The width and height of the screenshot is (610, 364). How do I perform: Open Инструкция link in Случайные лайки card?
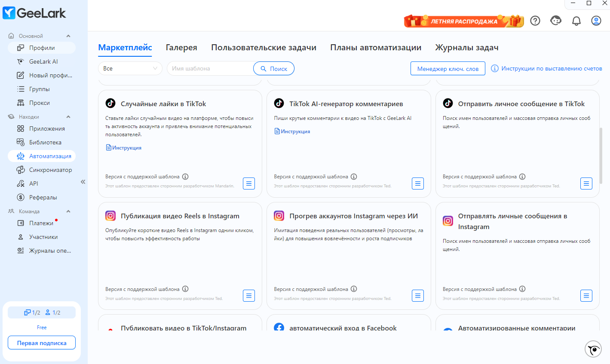click(x=124, y=148)
